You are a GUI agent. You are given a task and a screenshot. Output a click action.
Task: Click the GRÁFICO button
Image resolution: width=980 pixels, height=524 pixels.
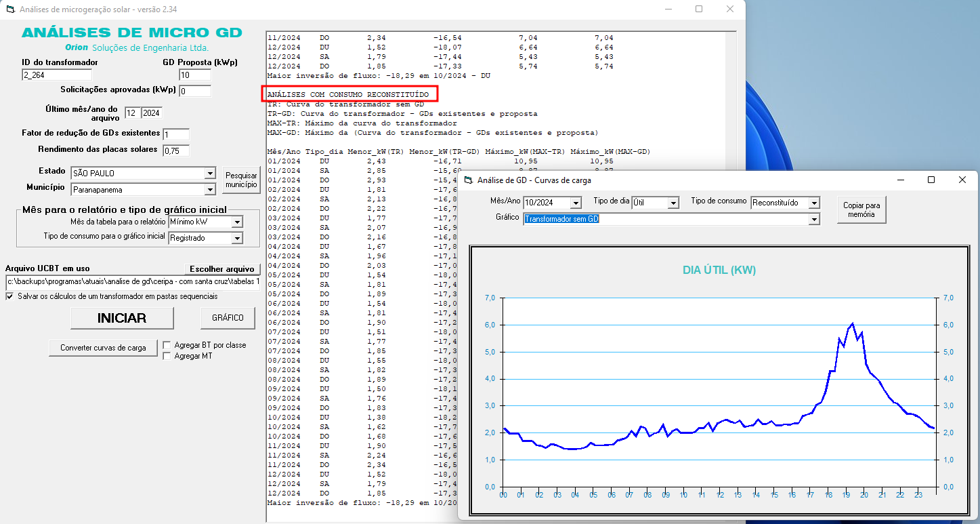228,317
